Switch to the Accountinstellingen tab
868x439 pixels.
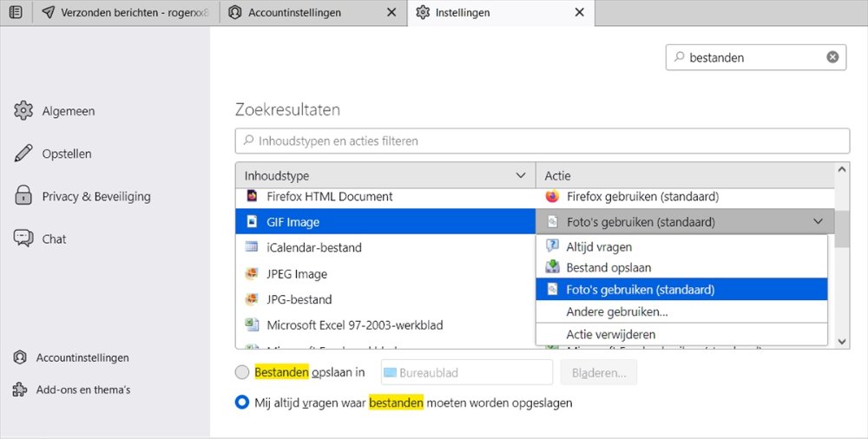[294, 13]
